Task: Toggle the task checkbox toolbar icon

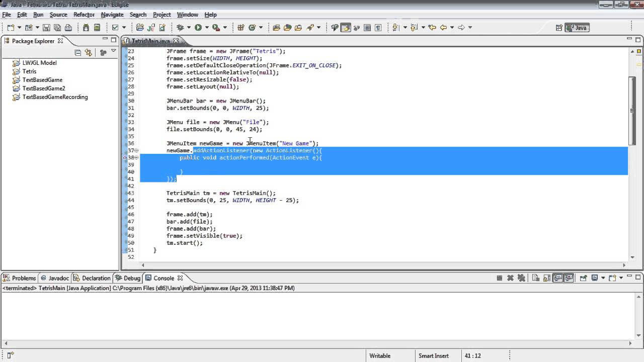Action: coord(115,28)
